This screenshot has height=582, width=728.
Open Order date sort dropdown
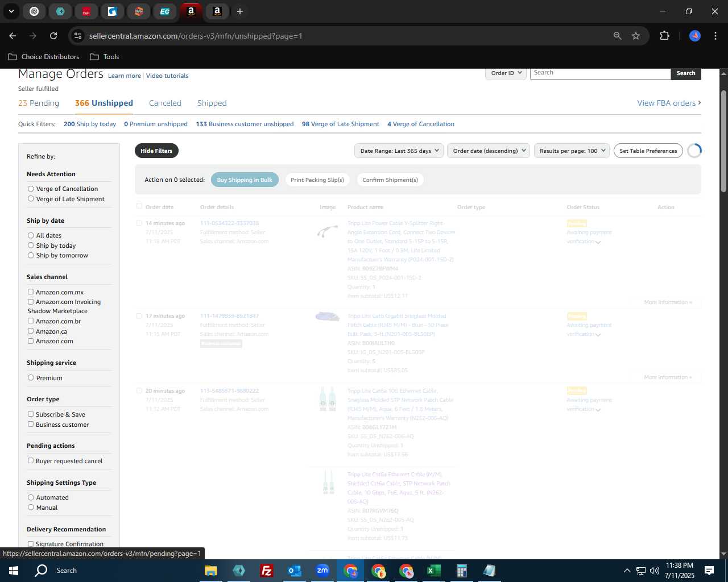coord(489,151)
